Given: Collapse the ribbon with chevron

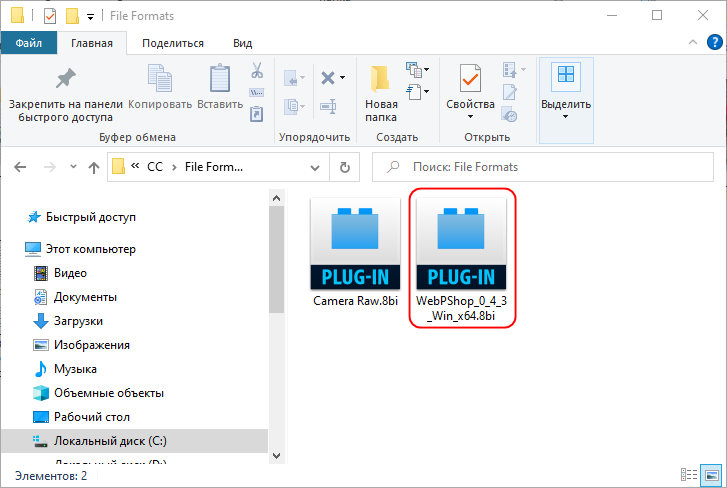Looking at the screenshot, I should (x=693, y=43).
